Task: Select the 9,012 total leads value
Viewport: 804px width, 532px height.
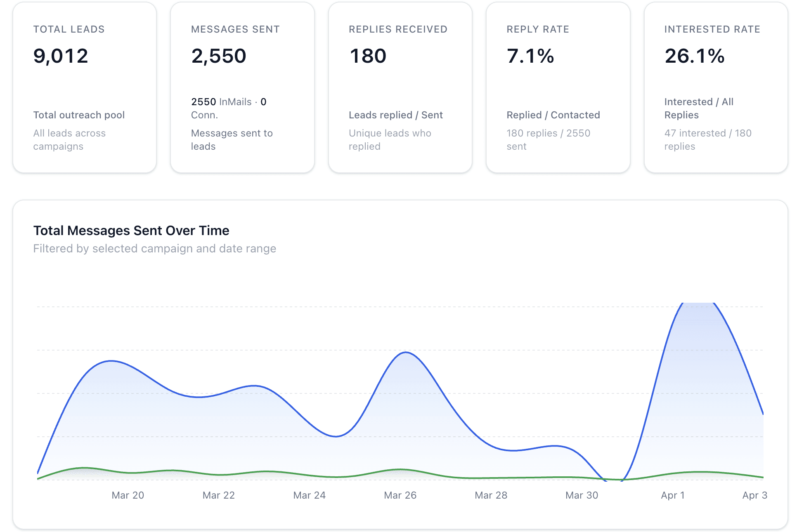Action: pyautogui.click(x=61, y=56)
